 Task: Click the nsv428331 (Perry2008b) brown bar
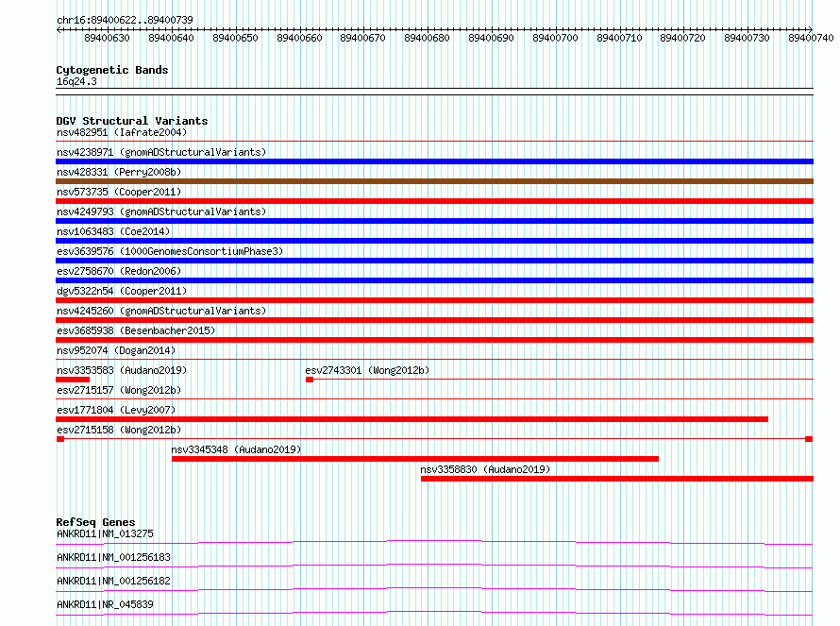click(434, 181)
